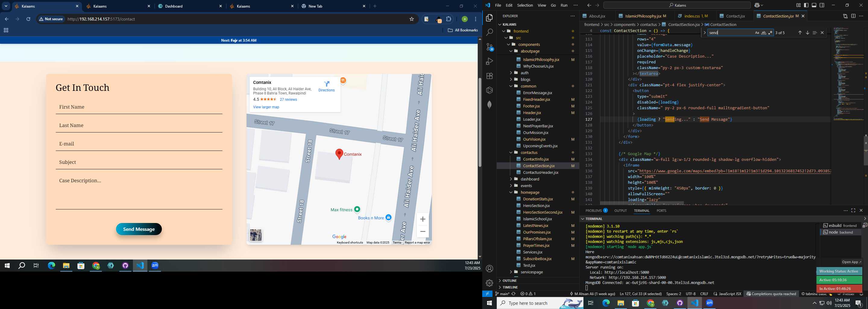This screenshot has width=868, height=309.
Task: Click the Send Message button on the contact form
Action: click(x=139, y=229)
